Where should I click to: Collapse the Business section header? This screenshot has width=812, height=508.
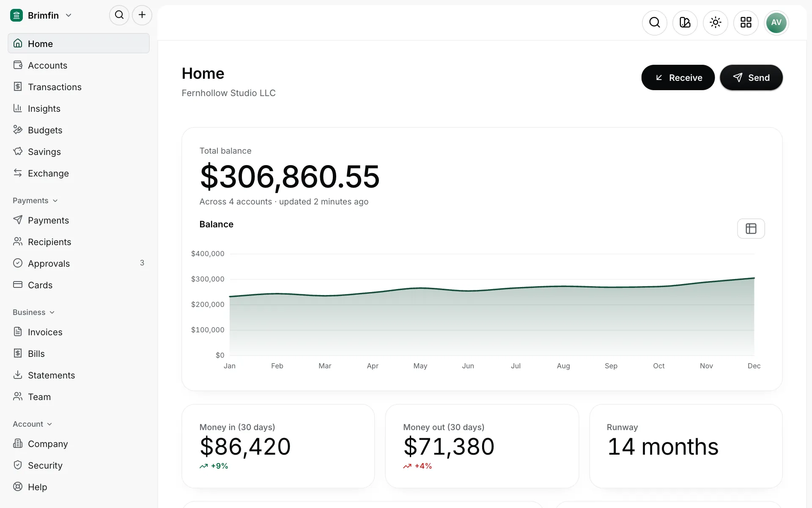pos(34,312)
